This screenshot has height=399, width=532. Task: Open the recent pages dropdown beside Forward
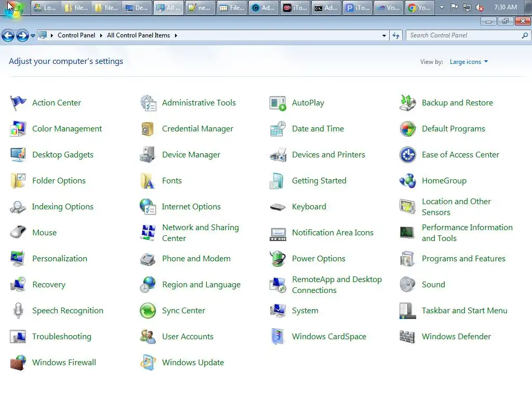[x=33, y=36]
